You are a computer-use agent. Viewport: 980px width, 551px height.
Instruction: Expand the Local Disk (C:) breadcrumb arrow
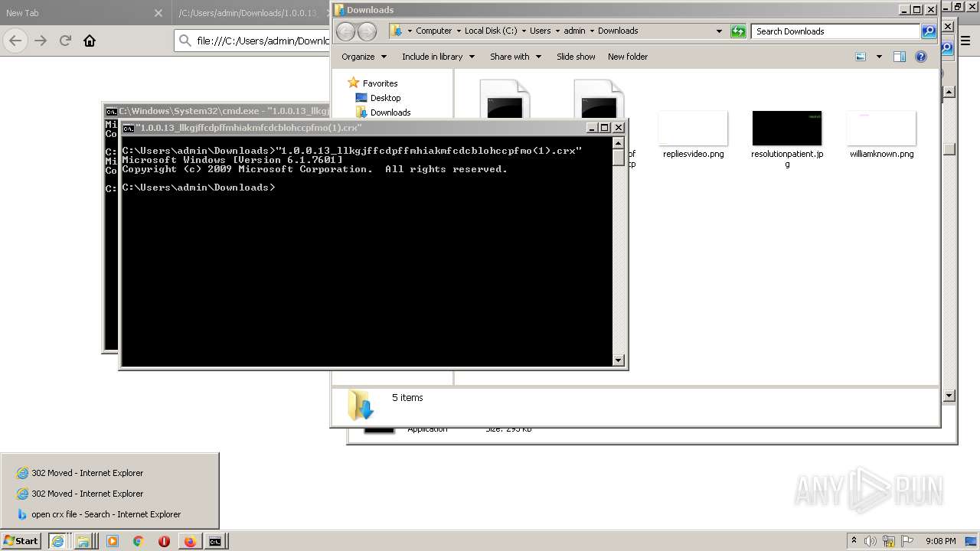(x=523, y=31)
